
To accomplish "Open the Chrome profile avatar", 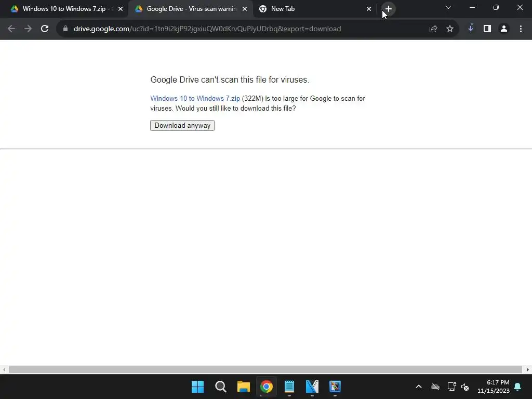I will point(504,29).
